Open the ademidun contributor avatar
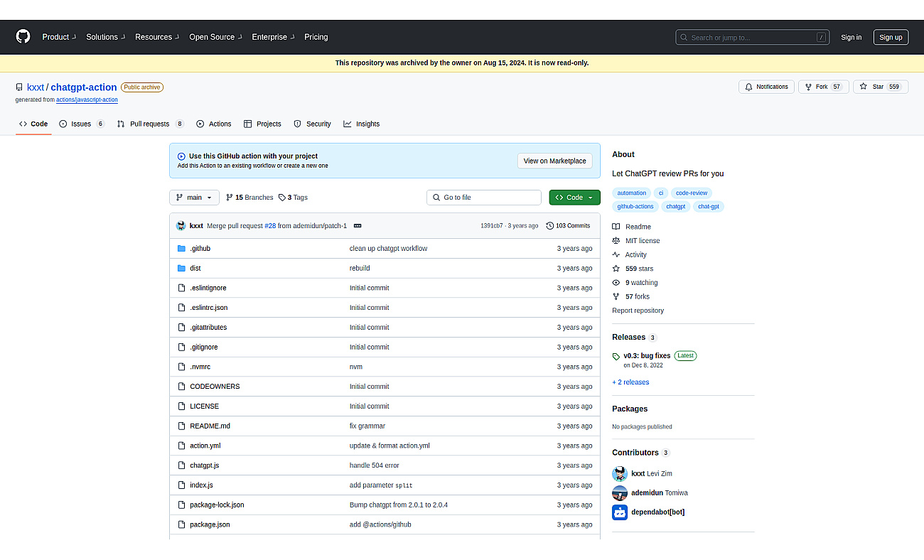 coord(620,492)
